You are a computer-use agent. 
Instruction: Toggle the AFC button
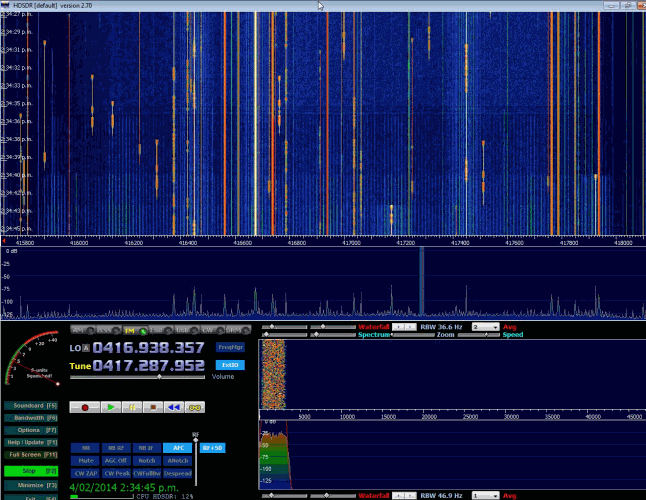click(177, 448)
